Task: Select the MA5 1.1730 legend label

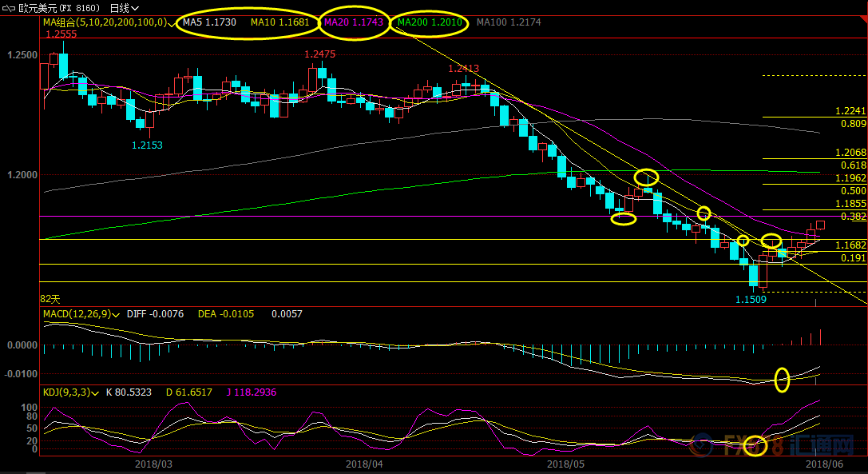Action: [209, 23]
